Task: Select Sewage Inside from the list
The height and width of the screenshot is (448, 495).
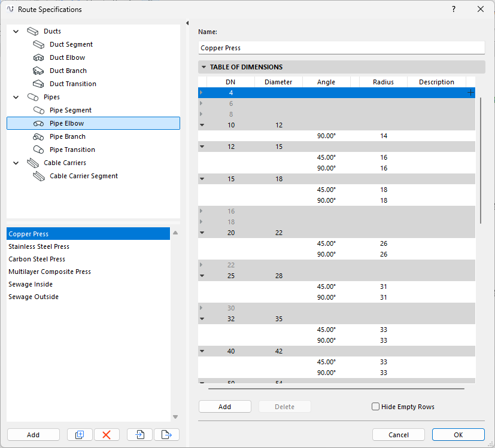Action: coord(31,284)
